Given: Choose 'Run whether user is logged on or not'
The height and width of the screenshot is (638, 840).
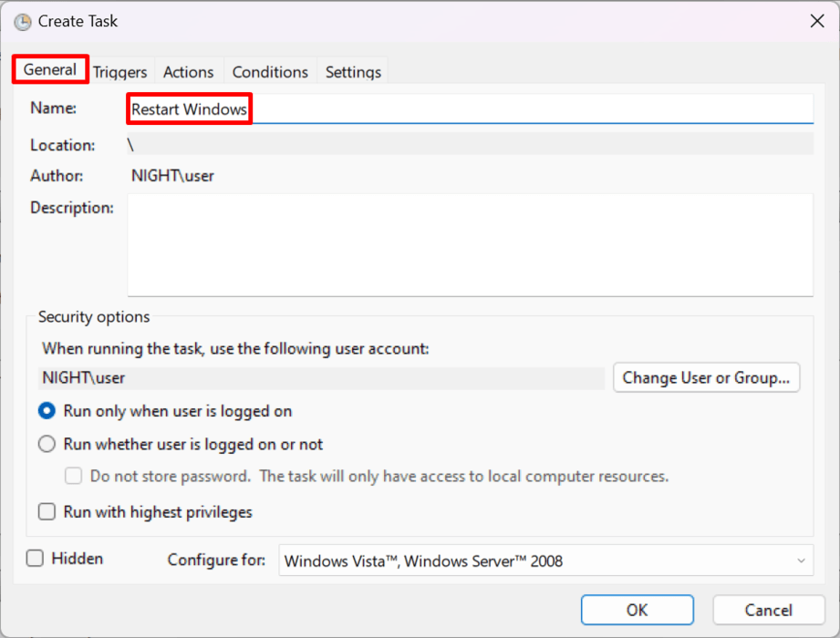Looking at the screenshot, I should pyautogui.click(x=47, y=444).
